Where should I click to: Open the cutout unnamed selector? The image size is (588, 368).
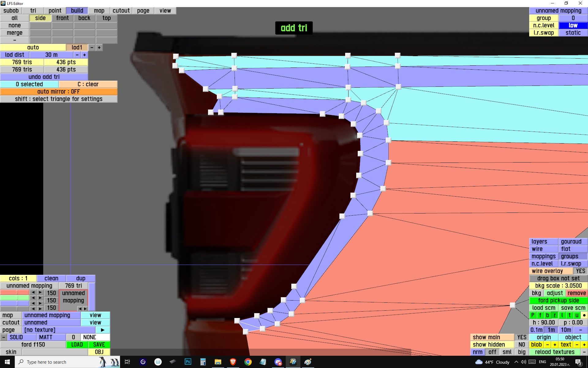(51, 323)
